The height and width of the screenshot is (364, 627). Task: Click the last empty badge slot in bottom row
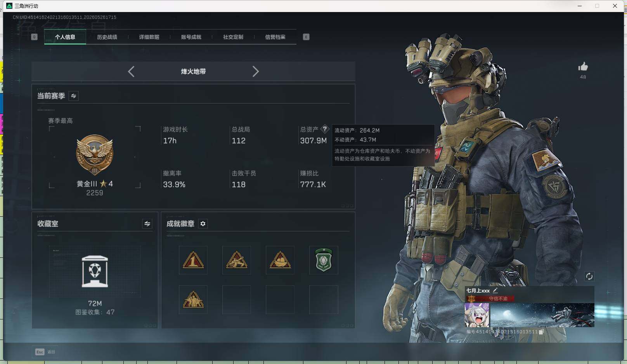click(x=324, y=300)
